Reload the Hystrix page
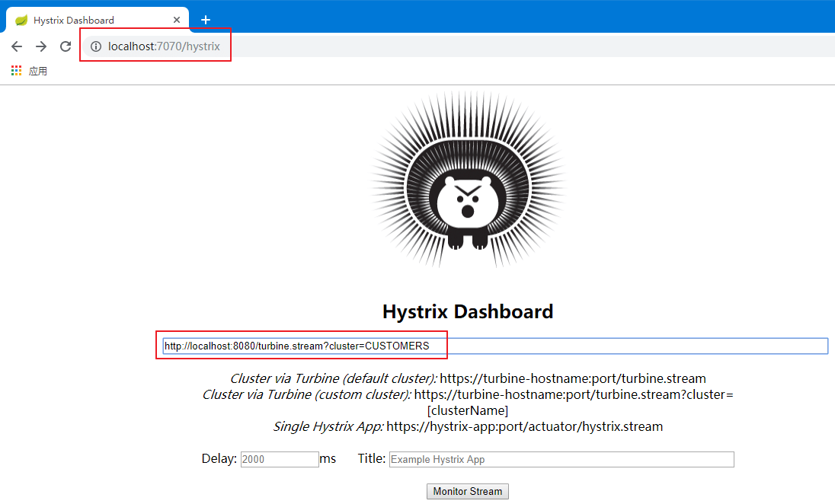 click(66, 46)
